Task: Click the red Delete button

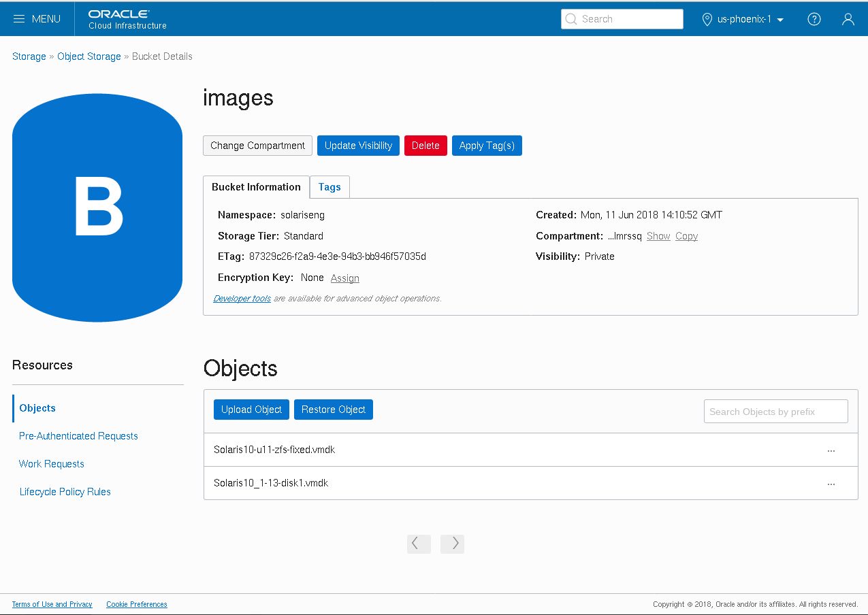Action: pos(425,146)
